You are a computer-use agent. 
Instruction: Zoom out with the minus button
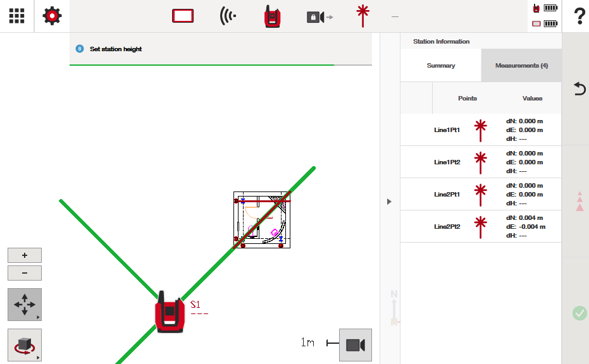(x=25, y=273)
